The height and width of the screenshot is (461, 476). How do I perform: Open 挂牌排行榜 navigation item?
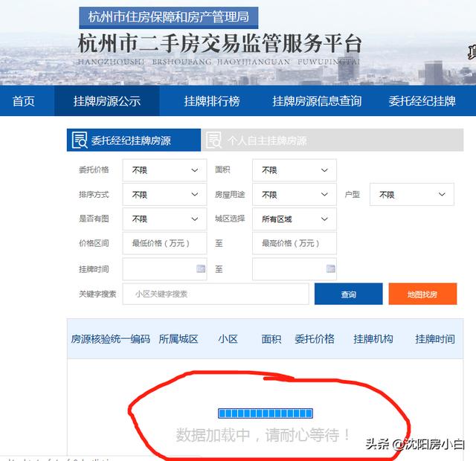pyautogui.click(x=212, y=101)
